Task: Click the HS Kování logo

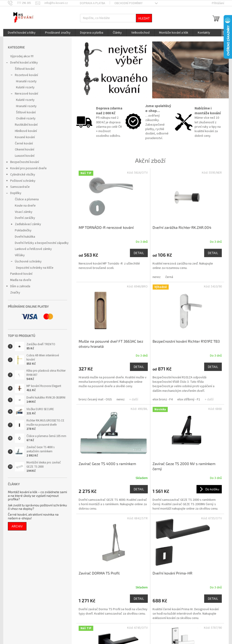Action: click(x=23, y=17)
